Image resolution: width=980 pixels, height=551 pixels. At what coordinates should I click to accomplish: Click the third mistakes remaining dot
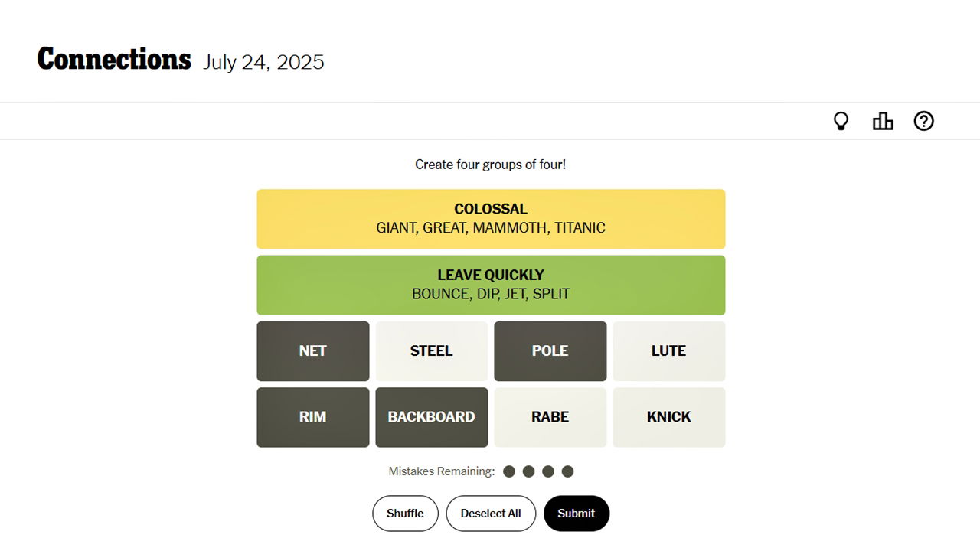point(548,471)
